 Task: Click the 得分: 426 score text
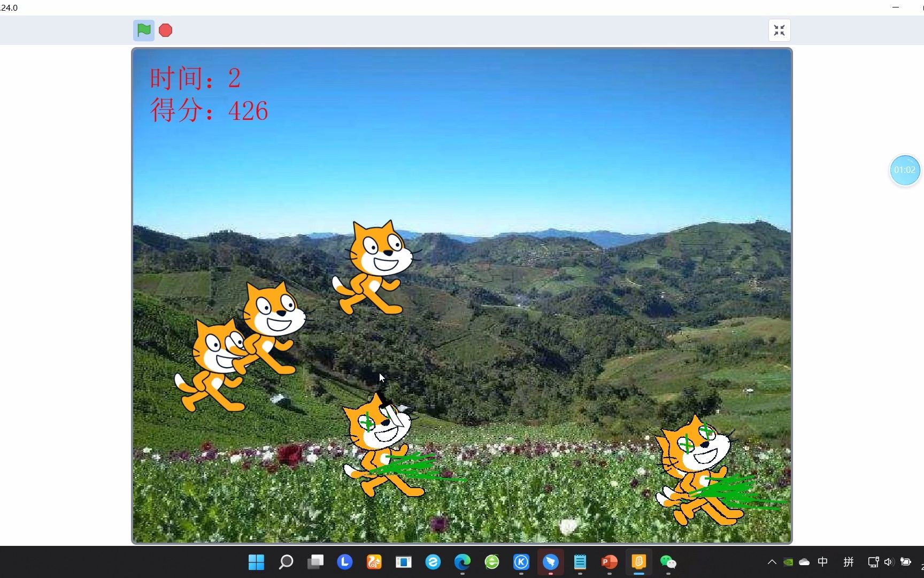point(209,110)
